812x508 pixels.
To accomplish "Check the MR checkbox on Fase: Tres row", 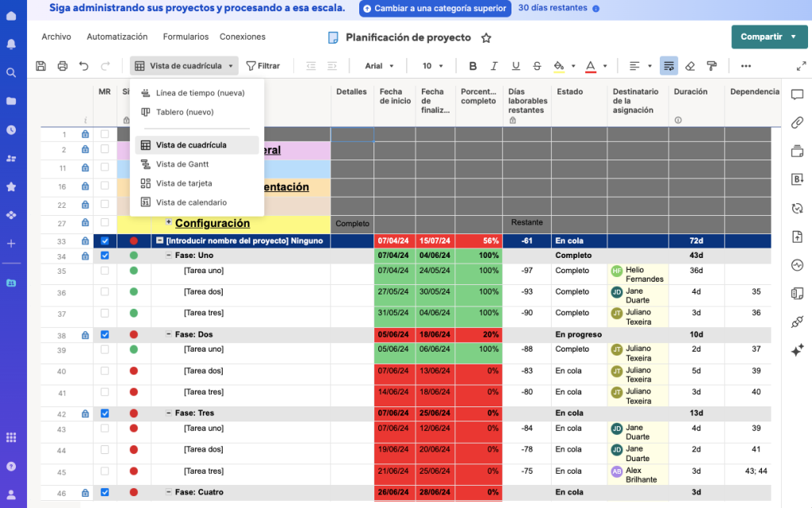I will [x=104, y=413].
